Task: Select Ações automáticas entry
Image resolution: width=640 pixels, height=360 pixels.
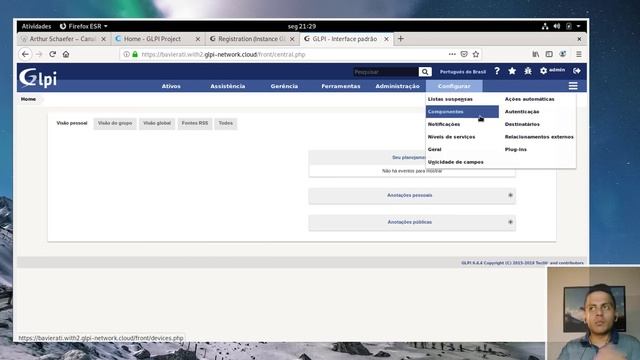Action: coord(529,99)
